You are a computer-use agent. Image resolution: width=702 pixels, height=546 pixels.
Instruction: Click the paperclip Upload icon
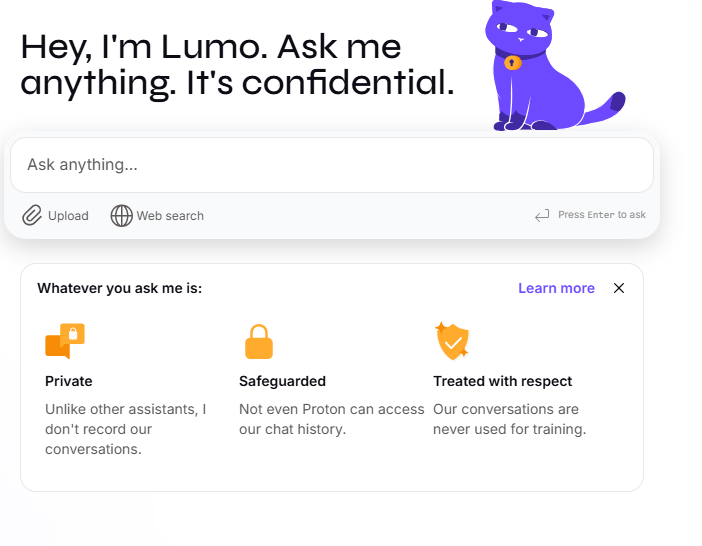32,215
